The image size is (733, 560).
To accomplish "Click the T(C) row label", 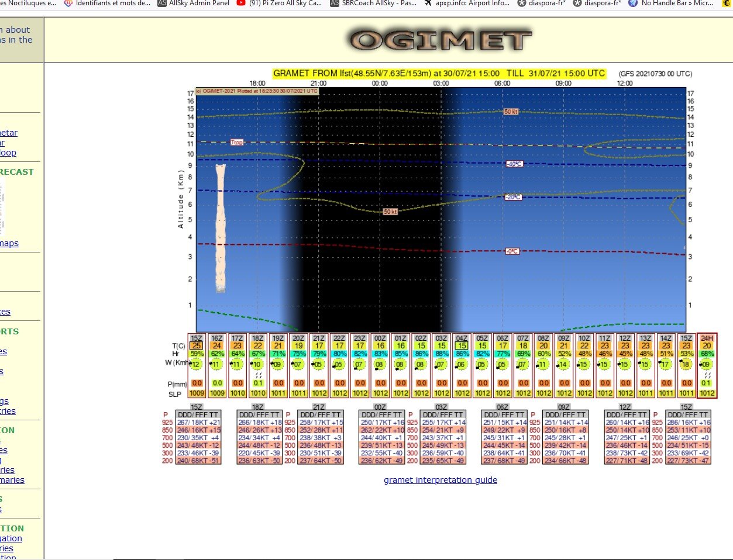I will click(x=178, y=346).
